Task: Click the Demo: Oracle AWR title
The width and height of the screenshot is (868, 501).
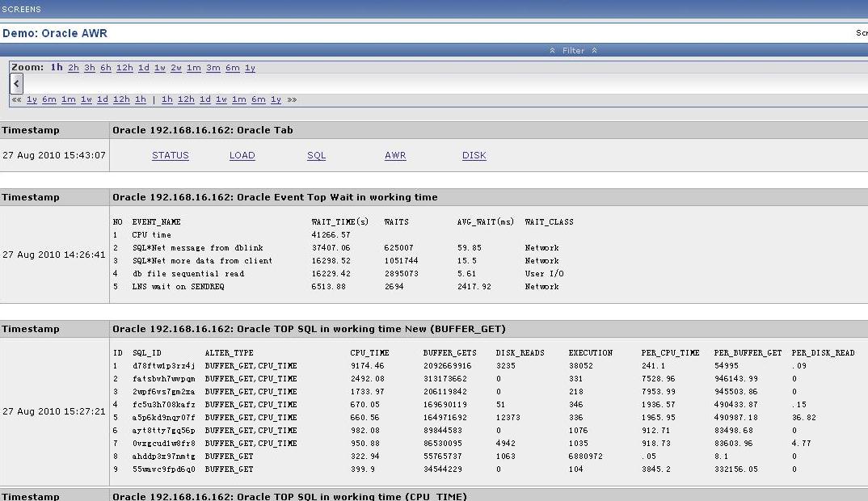Action: pos(55,33)
